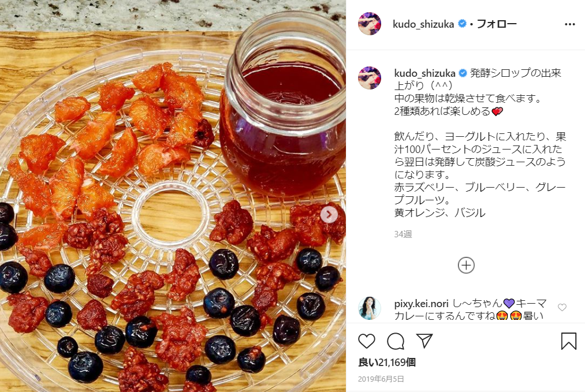
Task: Click the フォロー follow button
Action: click(x=497, y=24)
